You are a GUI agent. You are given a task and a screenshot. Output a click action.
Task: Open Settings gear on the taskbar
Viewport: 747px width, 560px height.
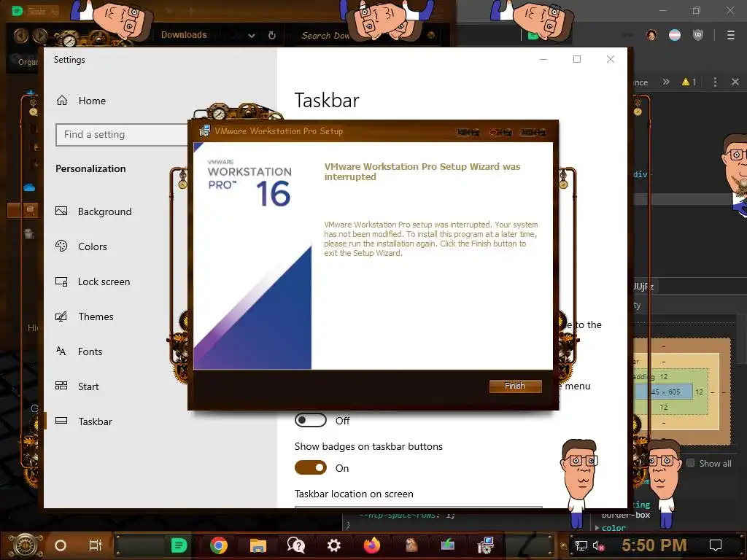coord(334,545)
